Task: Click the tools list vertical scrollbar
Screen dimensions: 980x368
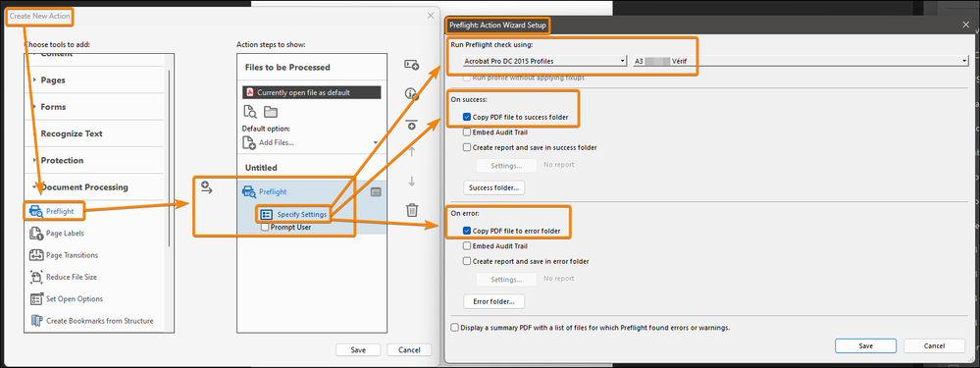Action: click(168, 159)
